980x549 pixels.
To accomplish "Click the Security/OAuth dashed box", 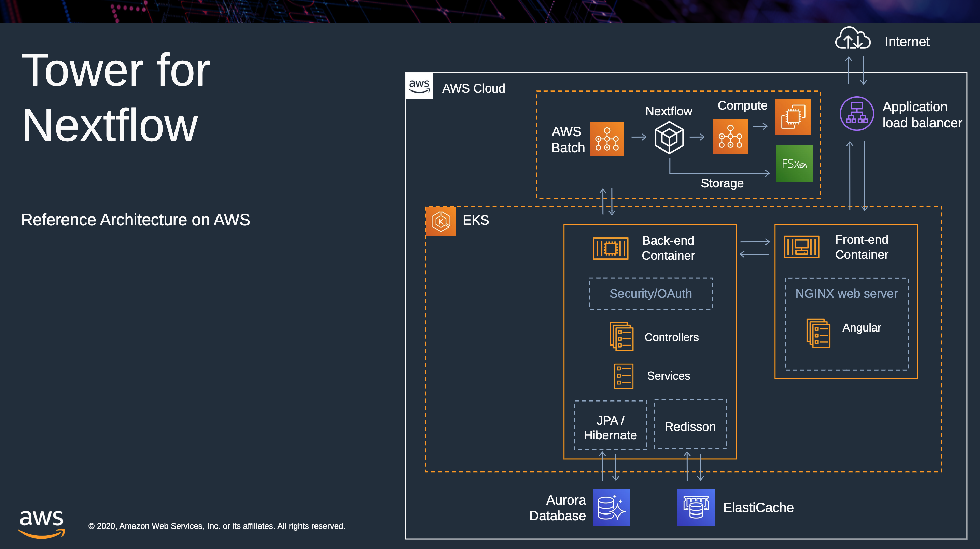I will tap(650, 293).
